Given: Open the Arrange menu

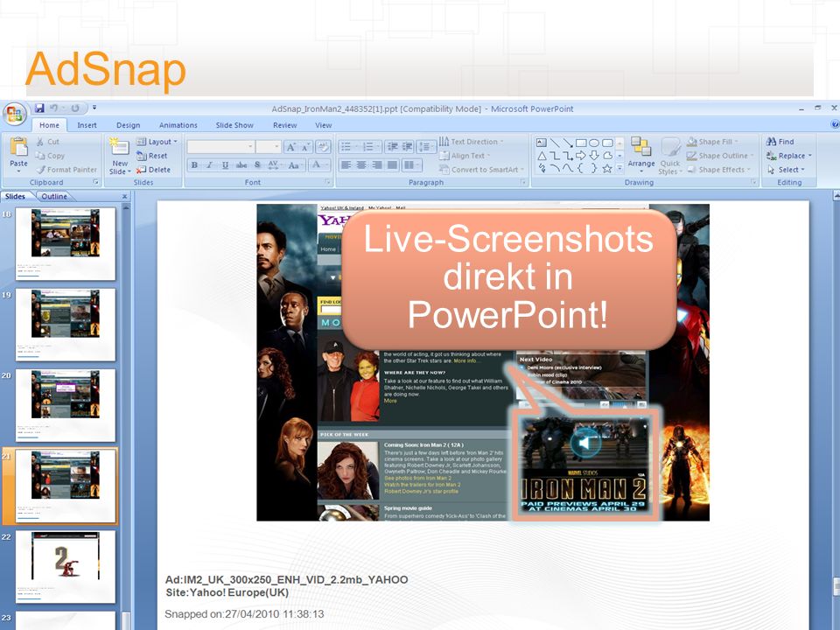Looking at the screenshot, I should pos(641,154).
